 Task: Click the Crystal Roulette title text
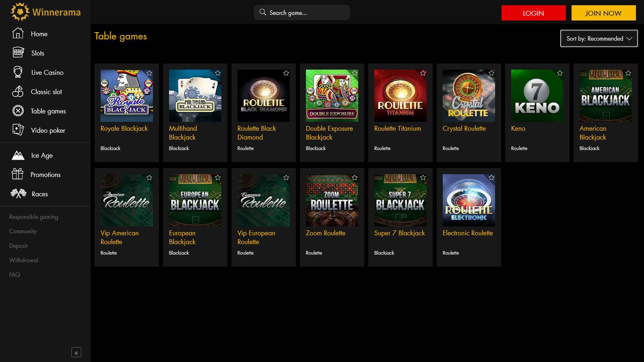[464, 129]
